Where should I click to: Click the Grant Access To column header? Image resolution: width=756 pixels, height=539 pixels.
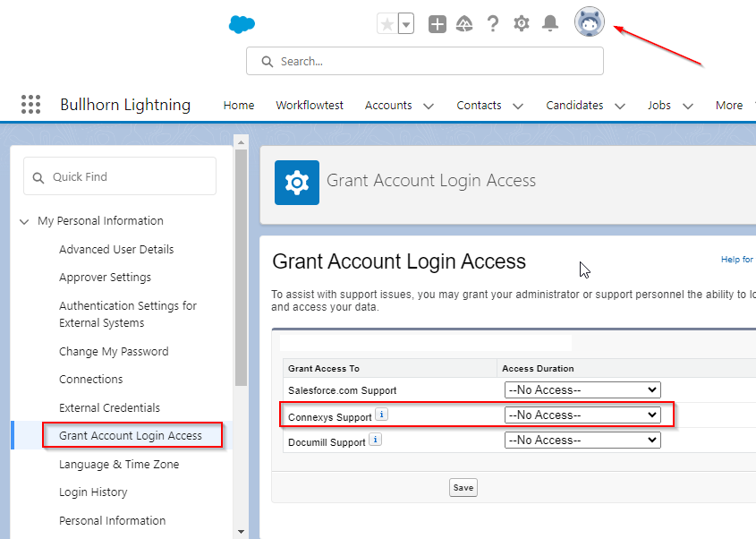click(324, 369)
